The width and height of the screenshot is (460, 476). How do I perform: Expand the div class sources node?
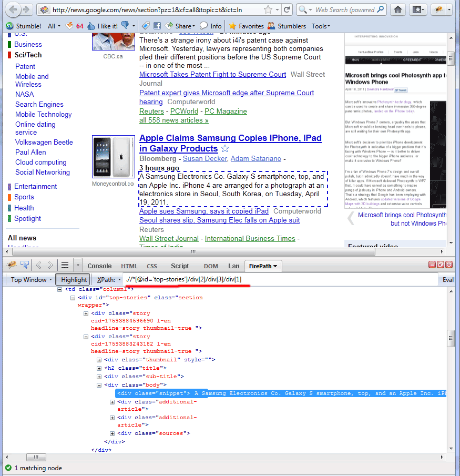click(113, 433)
